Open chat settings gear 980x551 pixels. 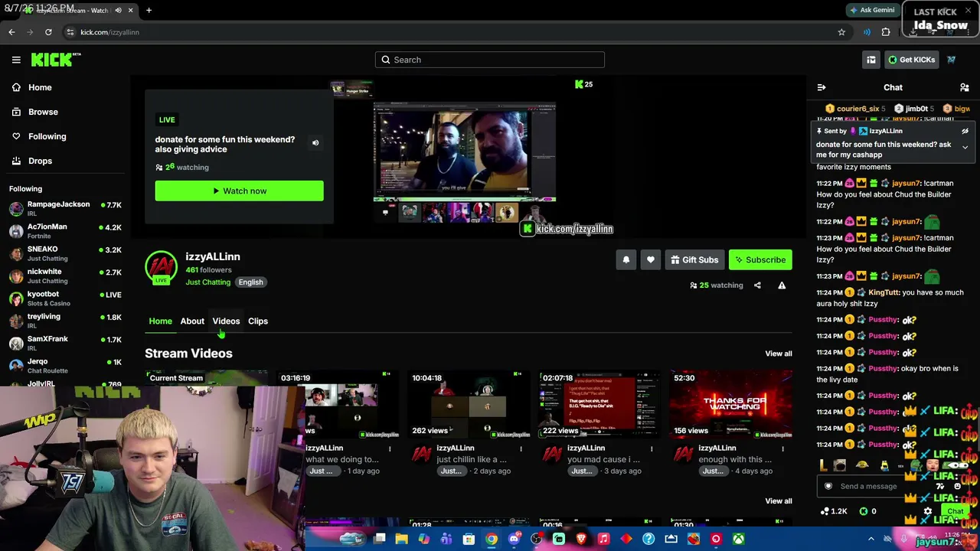pyautogui.click(x=928, y=511)
